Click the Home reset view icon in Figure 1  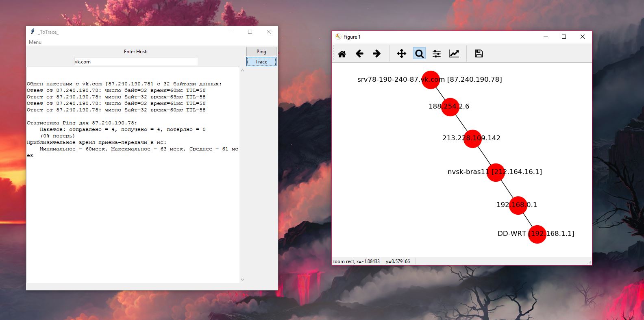point(342,54)
